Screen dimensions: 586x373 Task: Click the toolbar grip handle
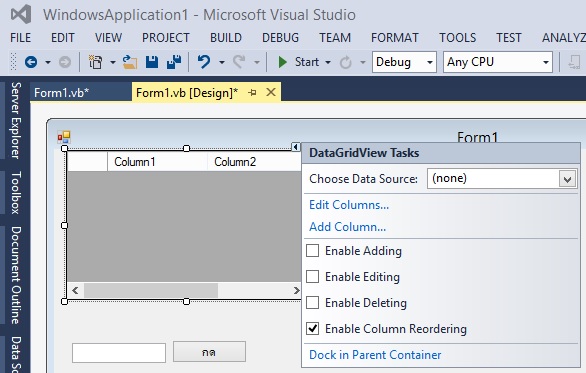13,62
